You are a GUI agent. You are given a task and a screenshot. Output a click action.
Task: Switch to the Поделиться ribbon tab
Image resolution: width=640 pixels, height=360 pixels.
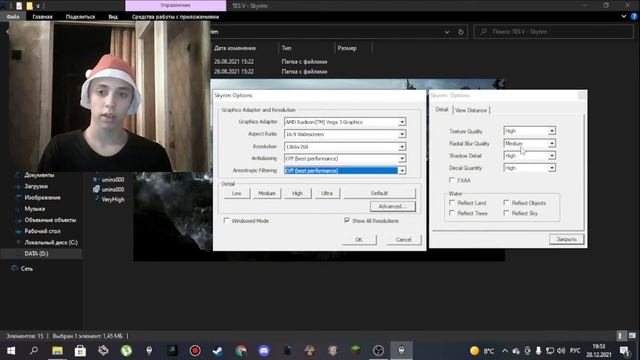[80, 17]
